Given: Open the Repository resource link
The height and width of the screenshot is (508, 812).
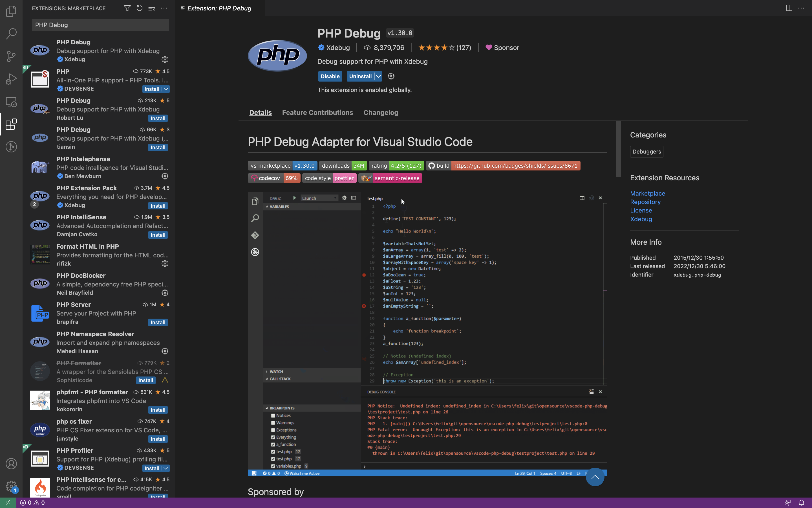Looking at the screenshot, I should [x=645, y=202].
